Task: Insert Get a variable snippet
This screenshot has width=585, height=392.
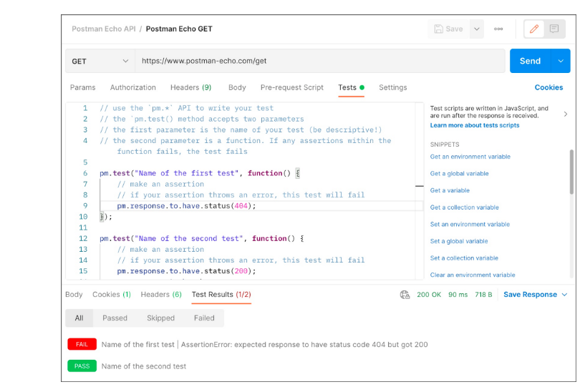Action: 450,190
